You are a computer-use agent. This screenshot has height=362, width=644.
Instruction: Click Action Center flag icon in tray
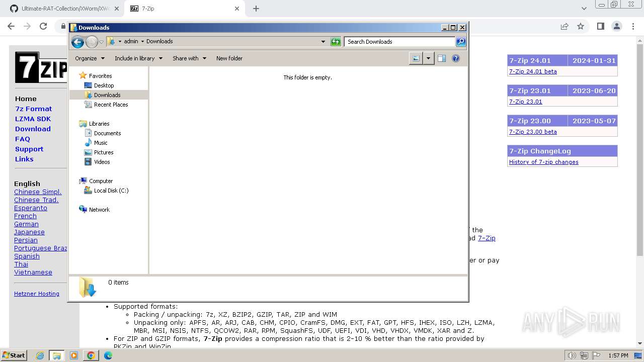(597, 355)
